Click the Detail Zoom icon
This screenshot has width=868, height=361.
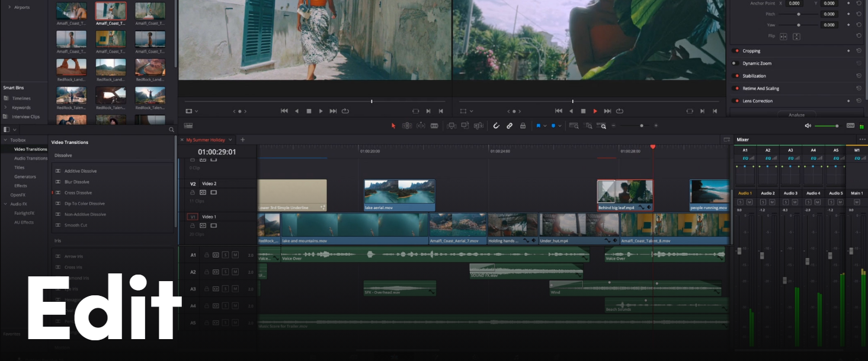(588, 125)
